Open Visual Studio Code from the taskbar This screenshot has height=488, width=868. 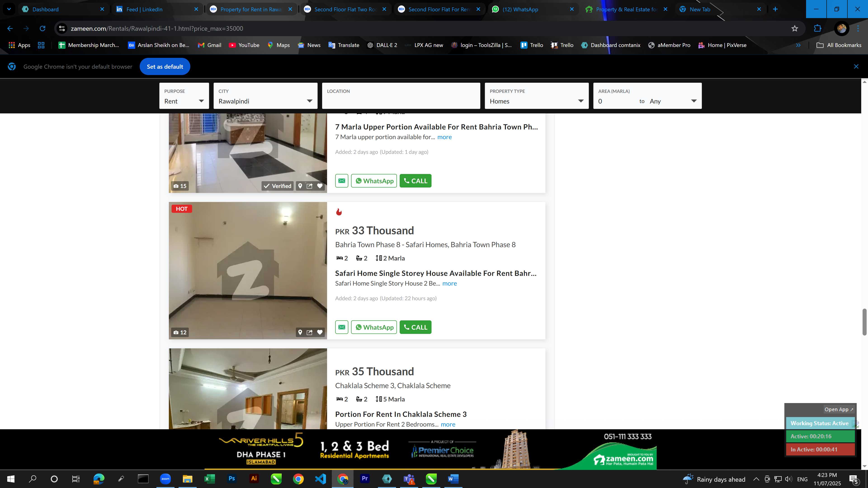pyautogui.click(x=321, y=479)
